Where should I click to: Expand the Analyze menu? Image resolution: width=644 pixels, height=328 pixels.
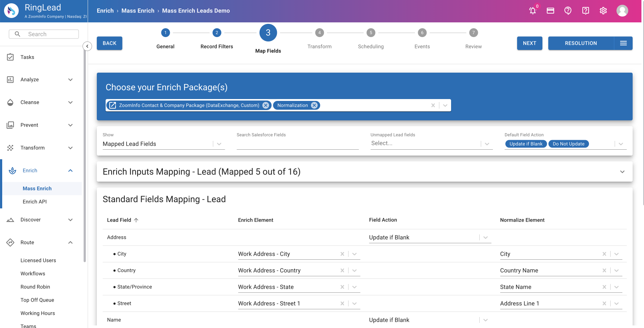pyautogui.click(x=70, y=80)
